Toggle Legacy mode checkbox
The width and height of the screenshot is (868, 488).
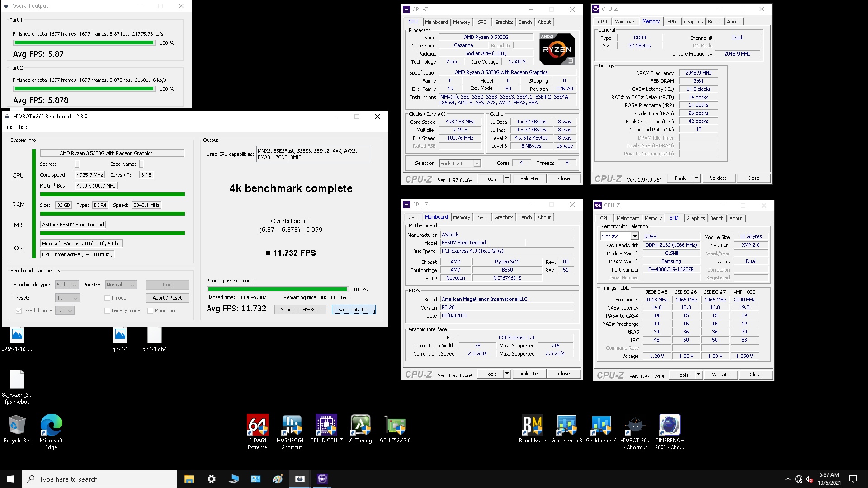(107, 310)
